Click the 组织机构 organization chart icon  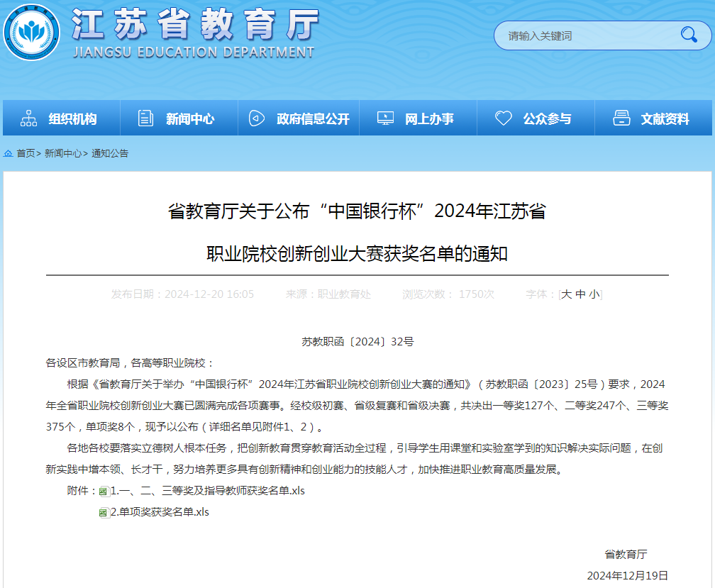click(x=29, y=118)
